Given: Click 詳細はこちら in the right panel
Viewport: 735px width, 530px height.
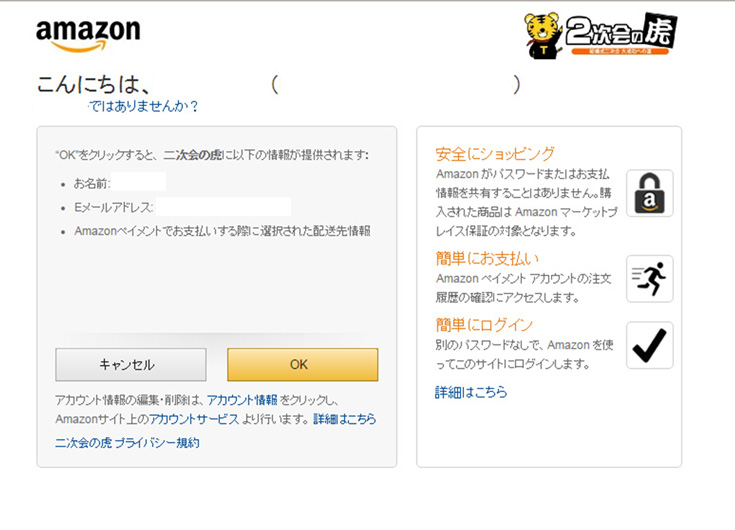Looking at the screenshot, I should pos(470,392).
